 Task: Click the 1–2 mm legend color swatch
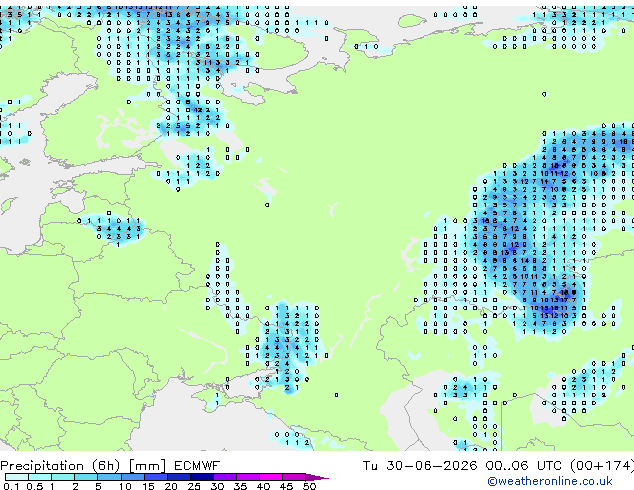(63, 477)
